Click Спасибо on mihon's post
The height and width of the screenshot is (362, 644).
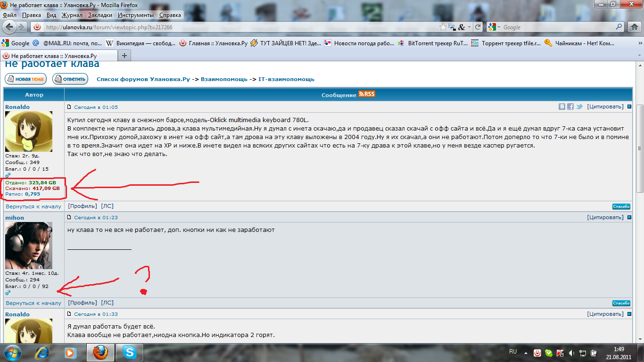pyautogui.click(x=621, y=303)
